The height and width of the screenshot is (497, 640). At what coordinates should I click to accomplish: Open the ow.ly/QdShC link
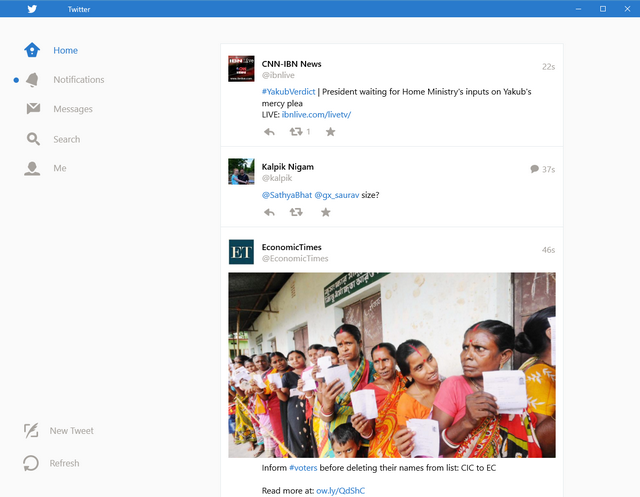340,490
